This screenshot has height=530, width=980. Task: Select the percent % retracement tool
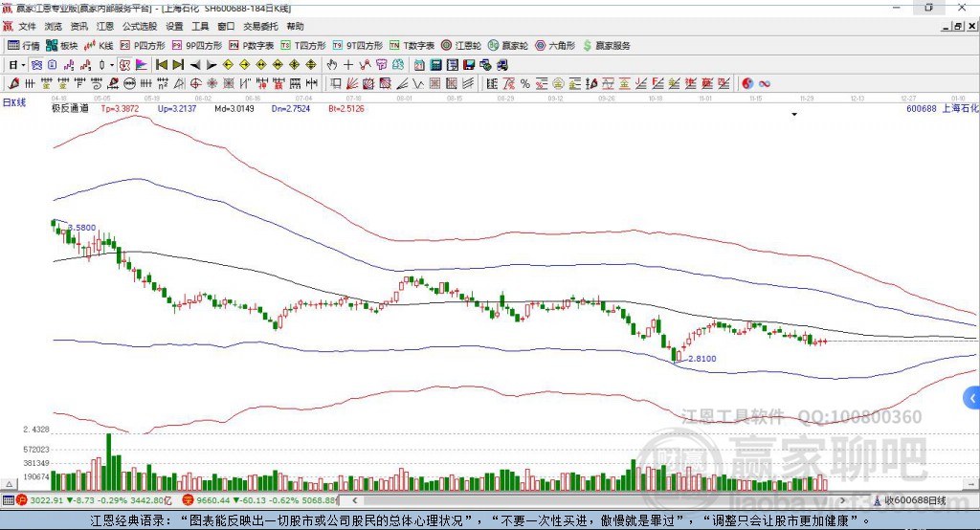(x=525, y=84)
